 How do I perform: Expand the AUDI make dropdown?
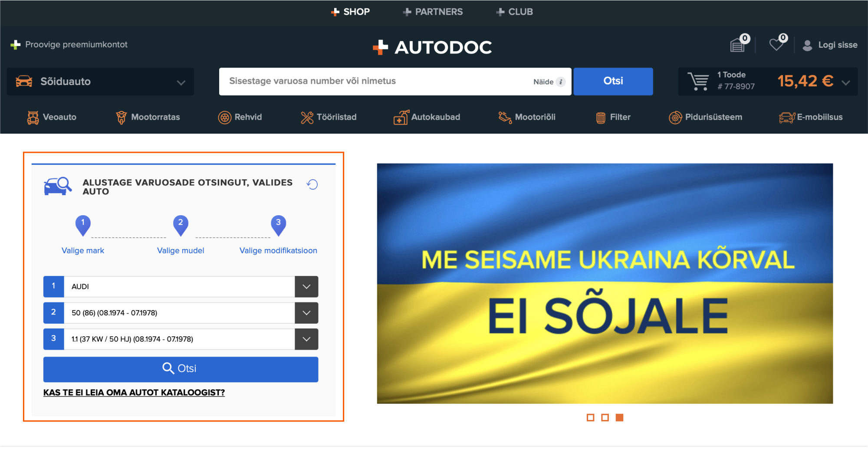306,287
